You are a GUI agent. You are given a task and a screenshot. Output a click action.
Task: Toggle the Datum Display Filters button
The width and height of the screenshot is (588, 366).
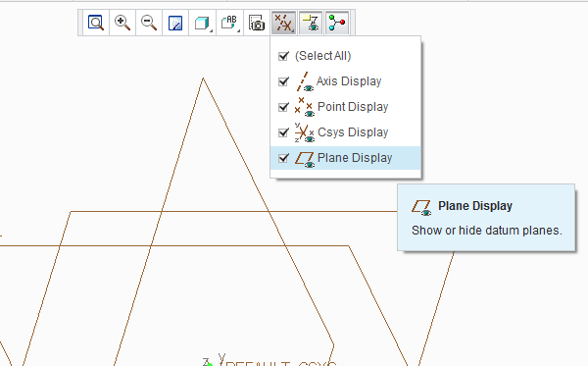pyautogui.click(x=283, y=23)
